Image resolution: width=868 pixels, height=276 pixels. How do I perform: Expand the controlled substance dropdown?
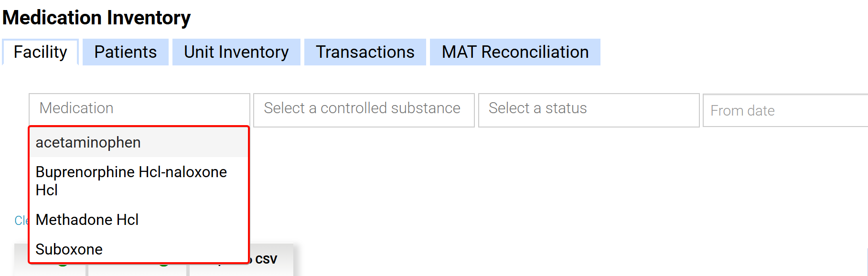(364, 108)
